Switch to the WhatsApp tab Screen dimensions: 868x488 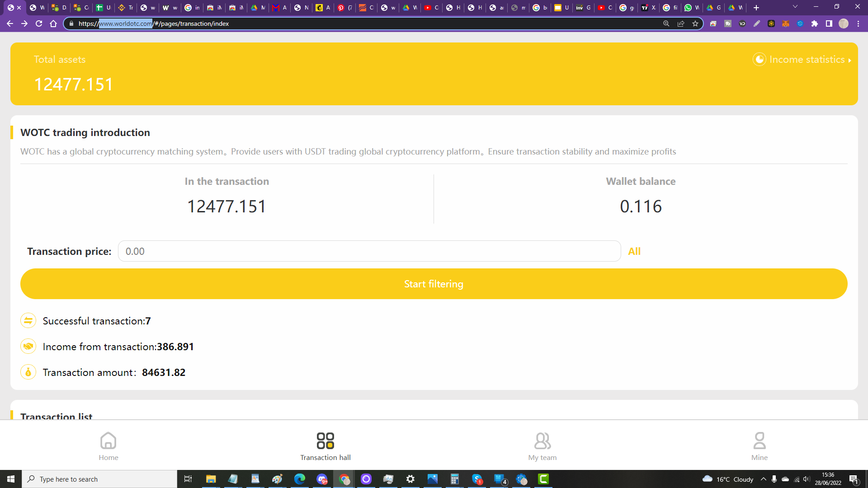692,8
